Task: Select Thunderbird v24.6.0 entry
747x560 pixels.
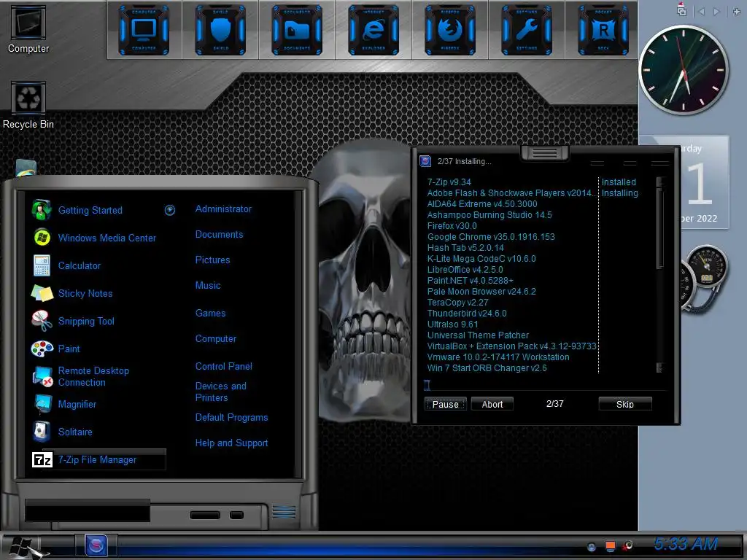Action: (466, 314)
